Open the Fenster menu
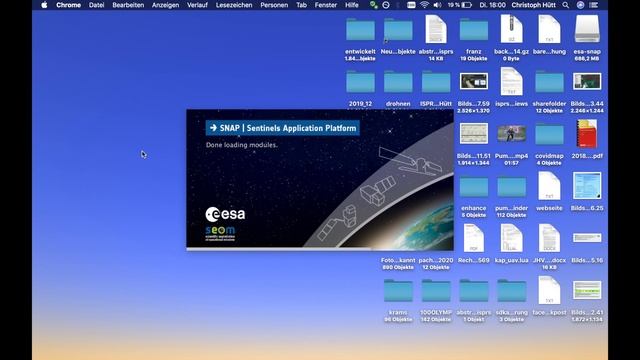The height and width of the screenshot is (360, 640). pos(326,5)
